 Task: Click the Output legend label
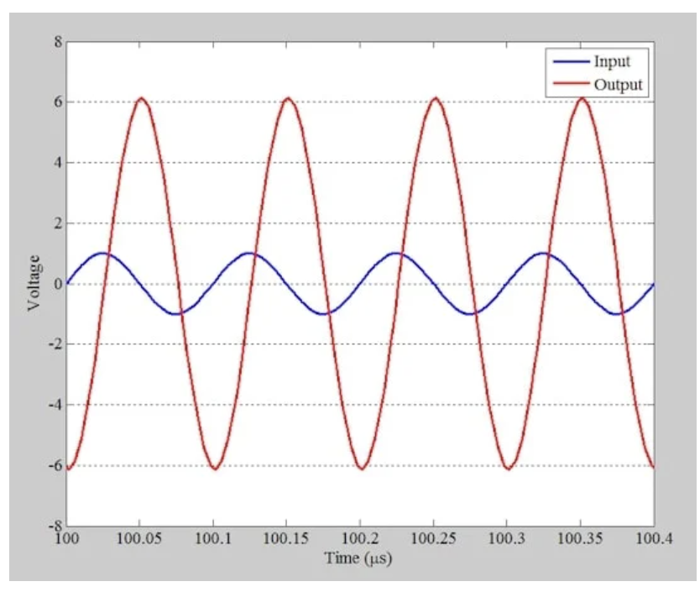click(618, 85)
